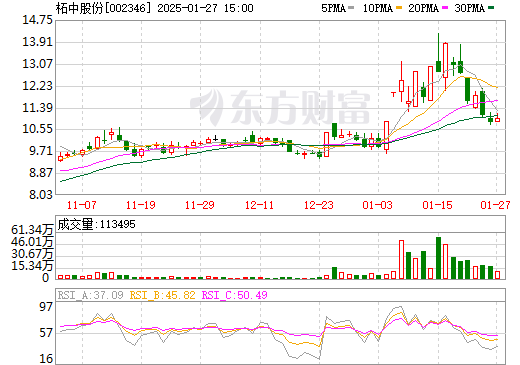The image size is (520, 365).
Task: Click the 15.34万 volume axis label
Action: 32,266
